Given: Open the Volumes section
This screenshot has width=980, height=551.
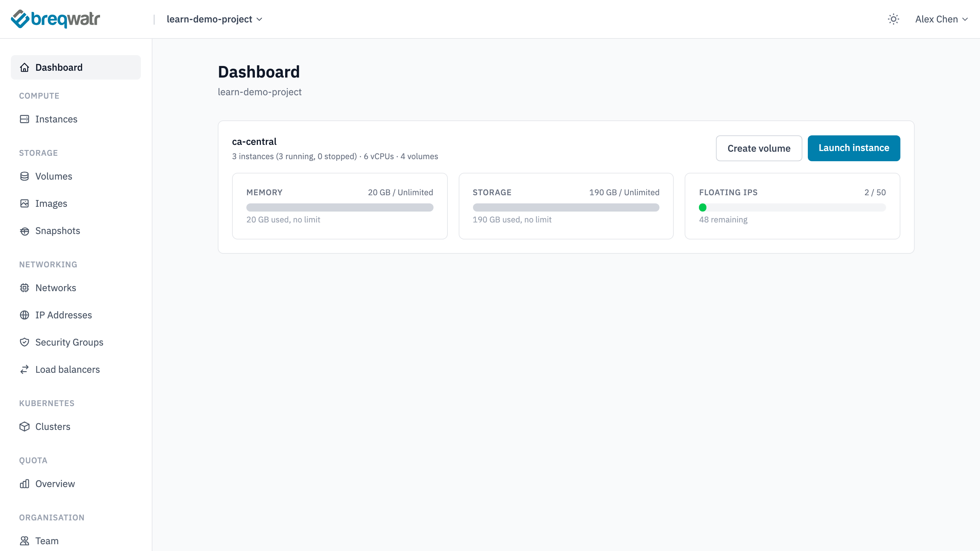Looking at the screenshot, I should click(76, 176).
